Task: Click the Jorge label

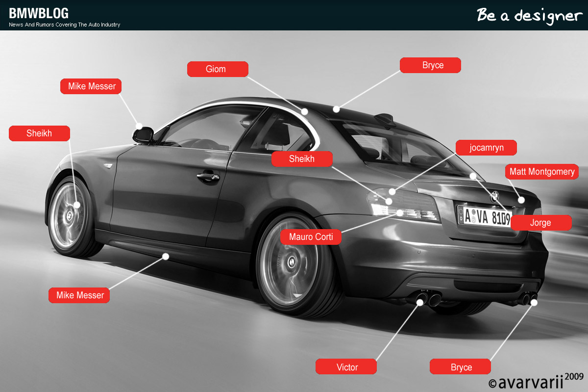Action: click(x=541, y=223)
